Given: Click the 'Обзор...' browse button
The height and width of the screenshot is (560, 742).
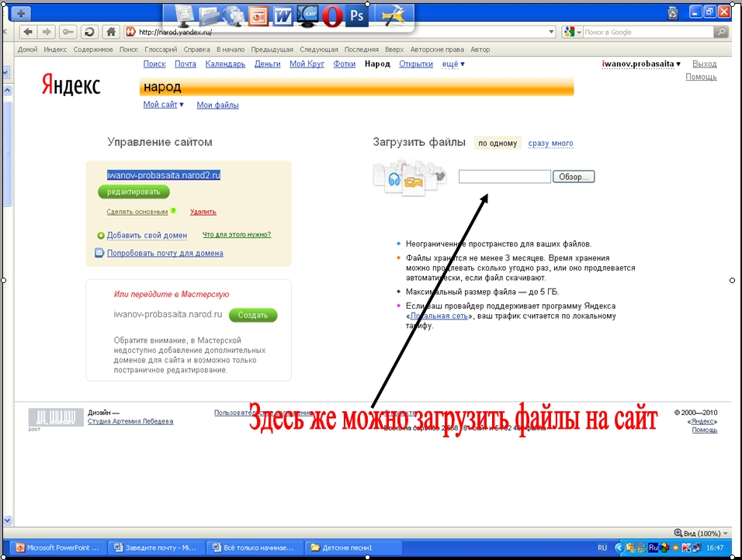Looking at the screenshot, I should click(574, 176).
